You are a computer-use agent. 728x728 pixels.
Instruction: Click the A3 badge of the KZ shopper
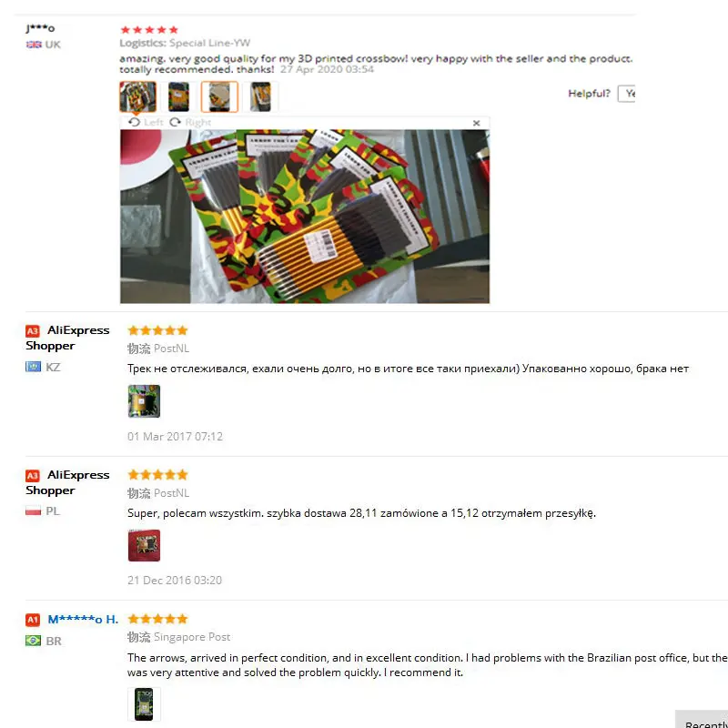pyautogui.click(x=33, y=331)
